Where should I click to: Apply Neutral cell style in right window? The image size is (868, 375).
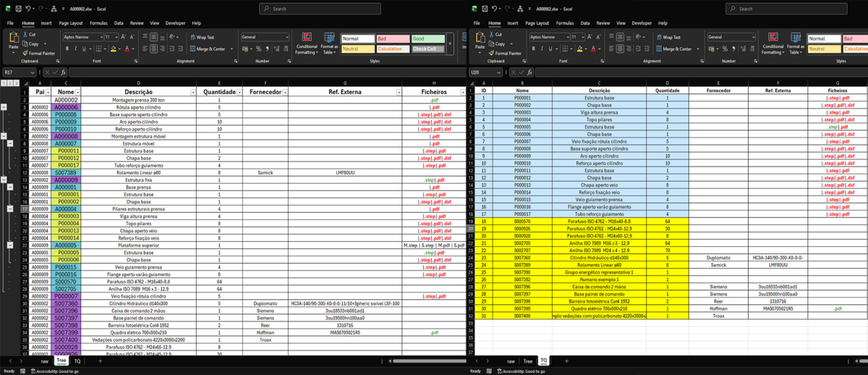[824, 49]
